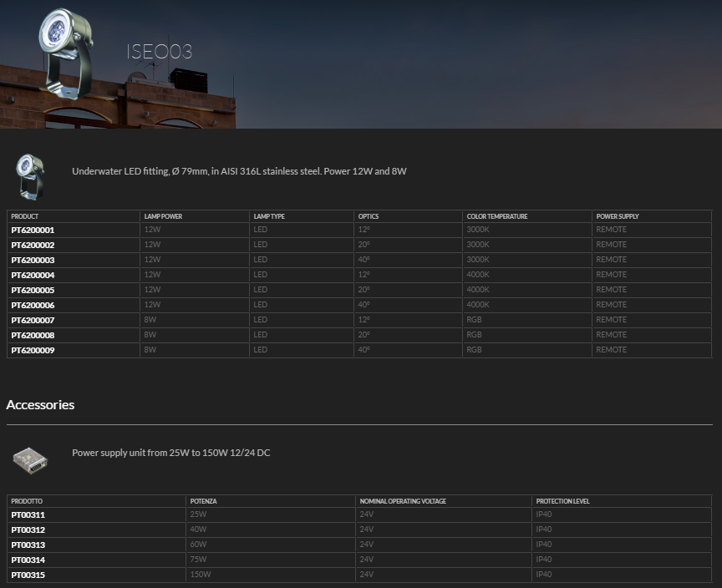
Task: Select product PT6200006
Action: (33, 305)
